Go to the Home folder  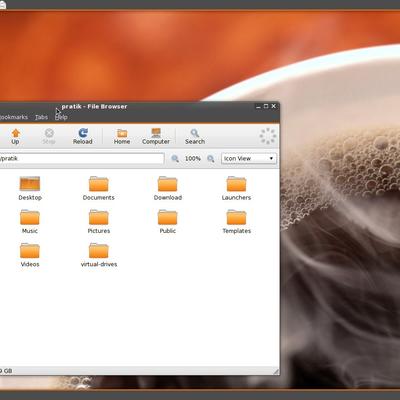pos(122,136)
